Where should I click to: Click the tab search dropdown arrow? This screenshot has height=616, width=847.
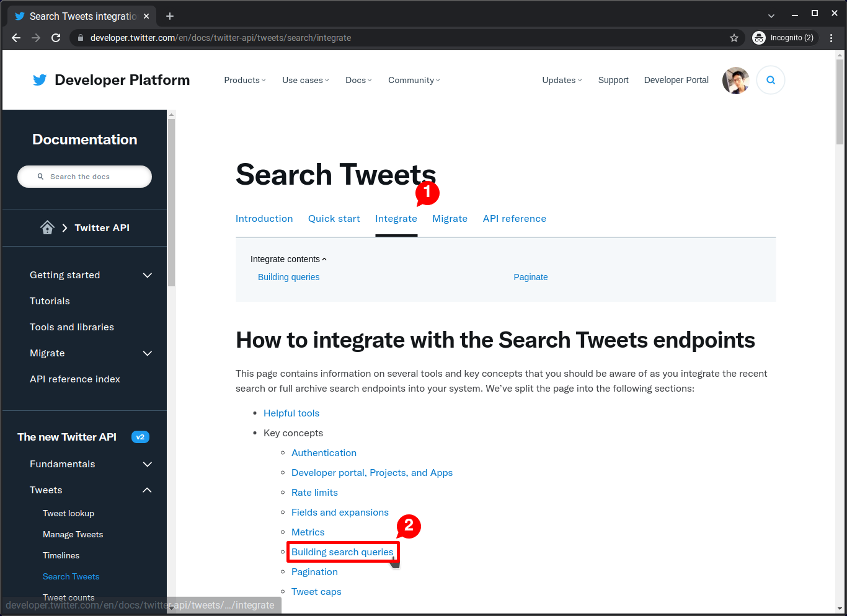click(771, 16)
